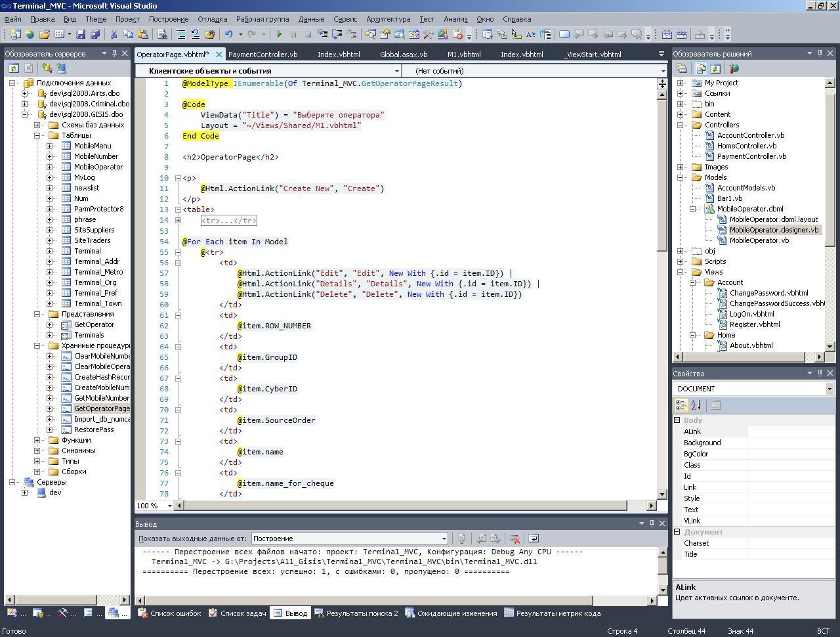Click Refresh icon in Server Explorer toolbar

coord(13,68)
